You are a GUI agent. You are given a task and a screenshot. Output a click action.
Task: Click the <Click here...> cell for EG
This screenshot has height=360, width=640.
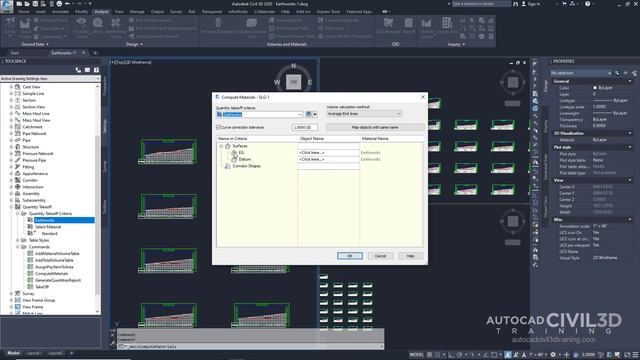(329, 153)
